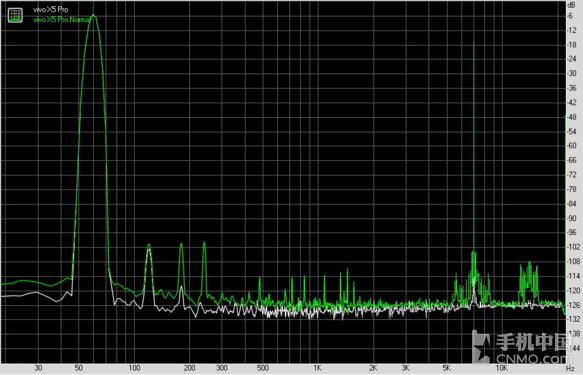
Task: Click the '-102' dB scale label
Action: point(573,247)
